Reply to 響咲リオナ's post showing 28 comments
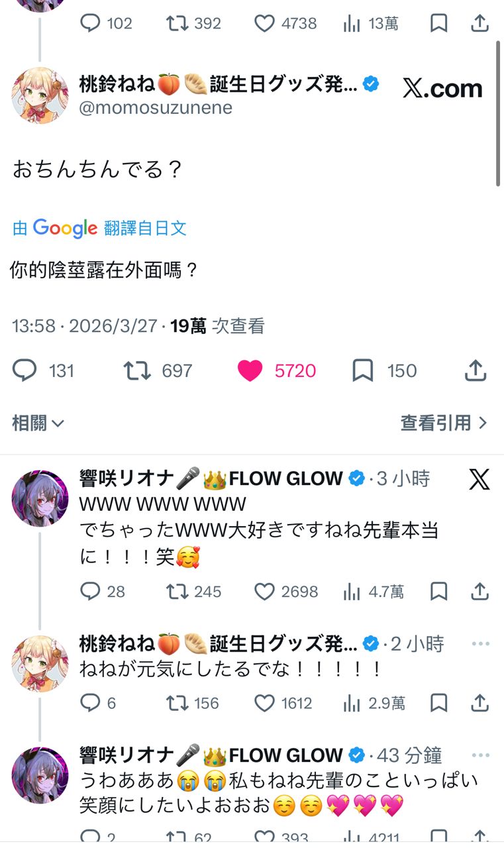The image size is (504, 848). 90,592
